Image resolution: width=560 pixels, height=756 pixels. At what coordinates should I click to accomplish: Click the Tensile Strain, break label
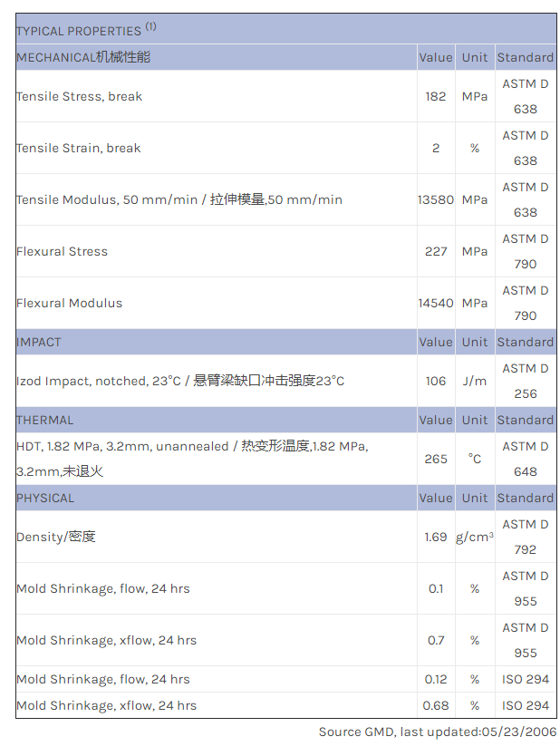(x=79, y=148)
